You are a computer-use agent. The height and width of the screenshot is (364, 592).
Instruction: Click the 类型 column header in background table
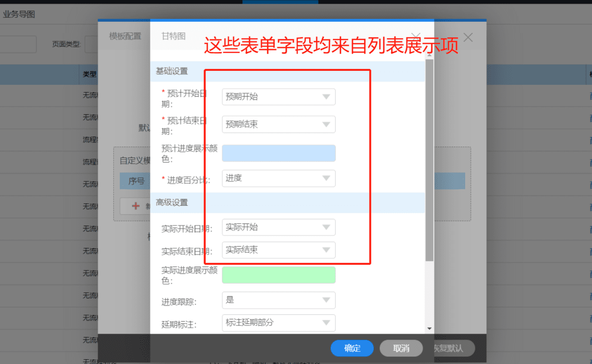click(x=90, y=74)
